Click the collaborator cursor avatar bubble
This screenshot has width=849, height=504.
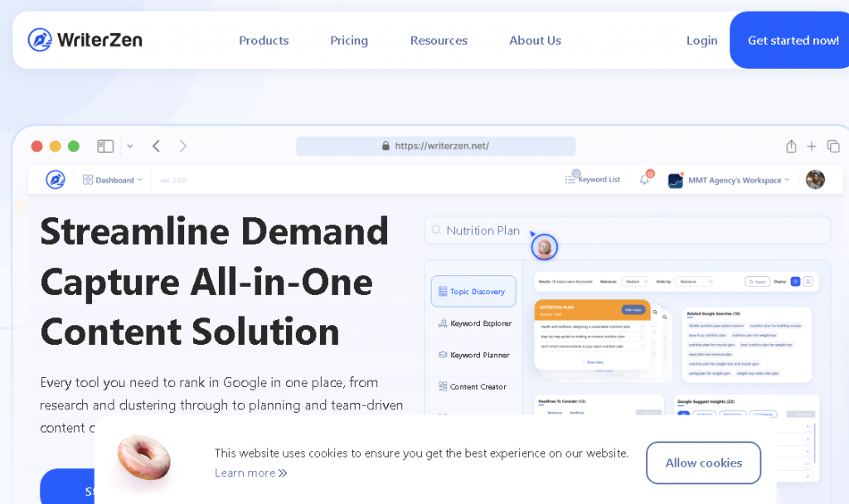pos(544,247)
